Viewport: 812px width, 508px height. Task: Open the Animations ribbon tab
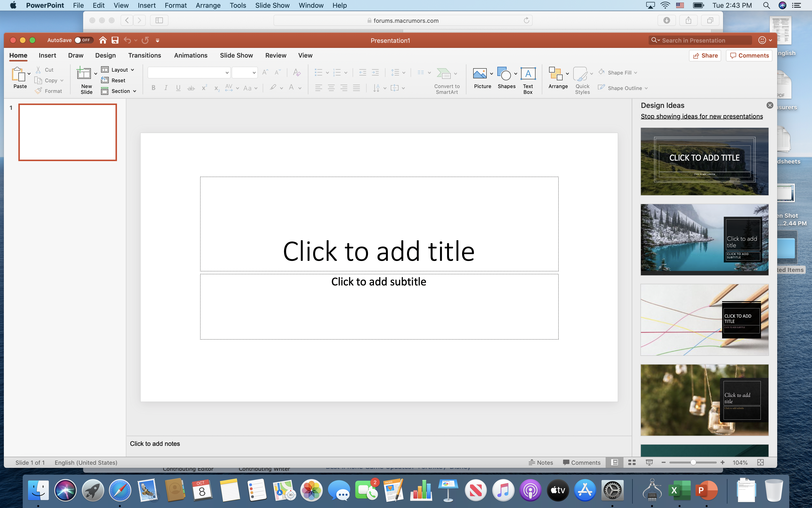(191, 55)
